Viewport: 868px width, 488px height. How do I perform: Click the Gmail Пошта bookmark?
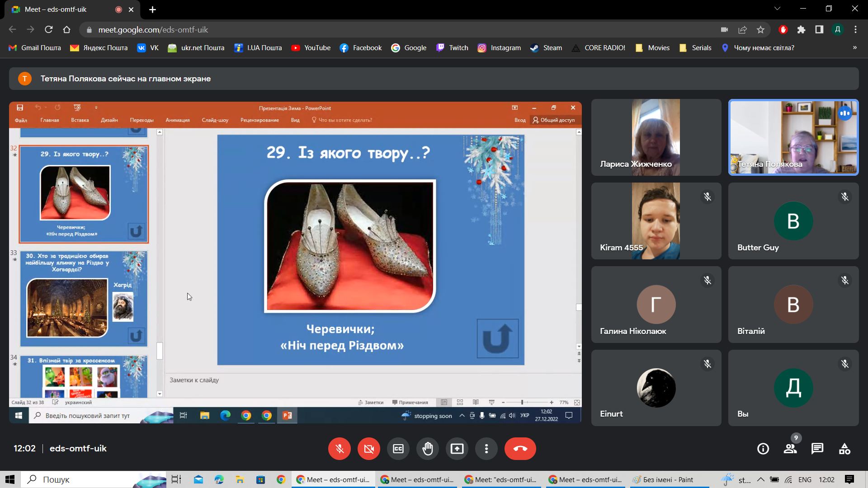click(x=35, y=48)
